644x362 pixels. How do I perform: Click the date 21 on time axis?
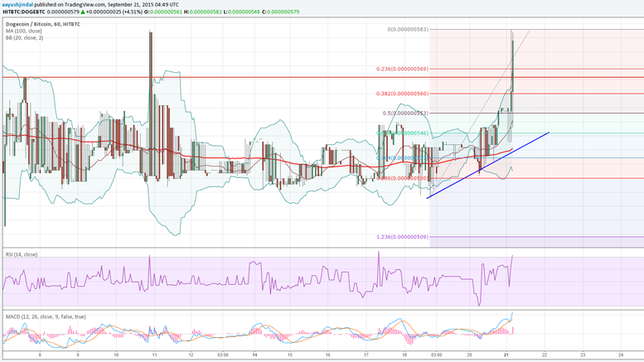click(506, 355)
